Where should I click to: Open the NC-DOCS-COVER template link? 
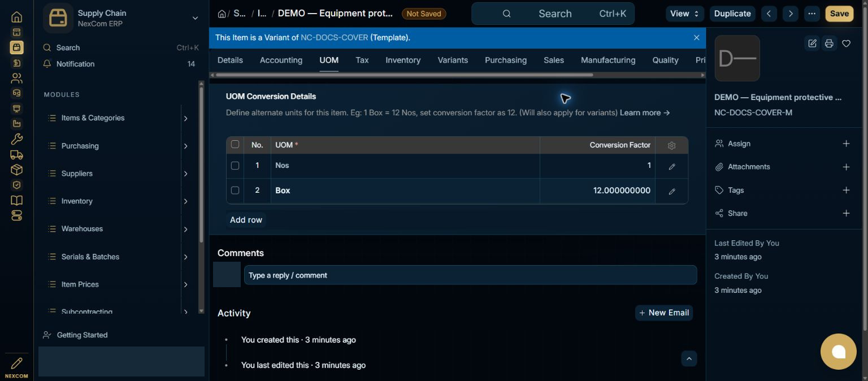(x=334, y=37)
